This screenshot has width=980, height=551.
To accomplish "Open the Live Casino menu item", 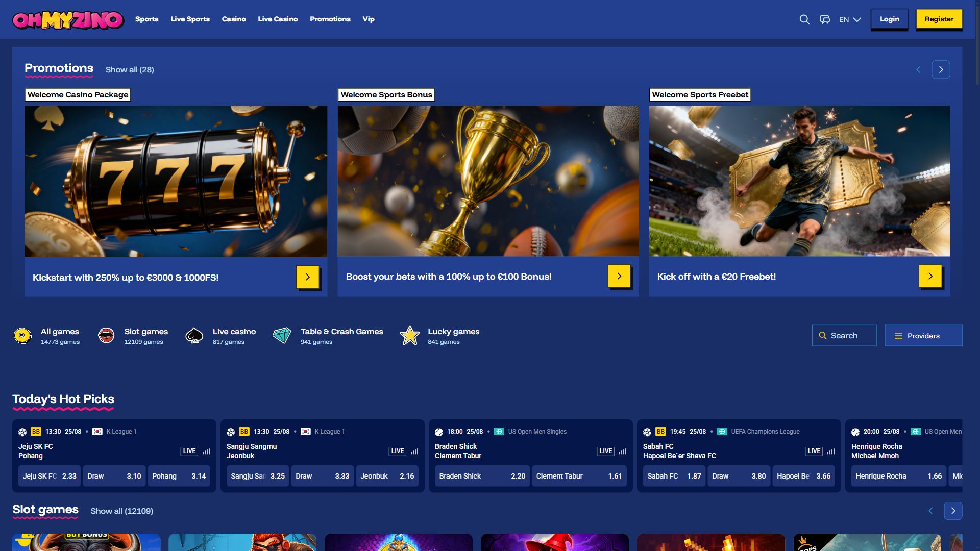I will pyautogui.click(x=278, y=19).
